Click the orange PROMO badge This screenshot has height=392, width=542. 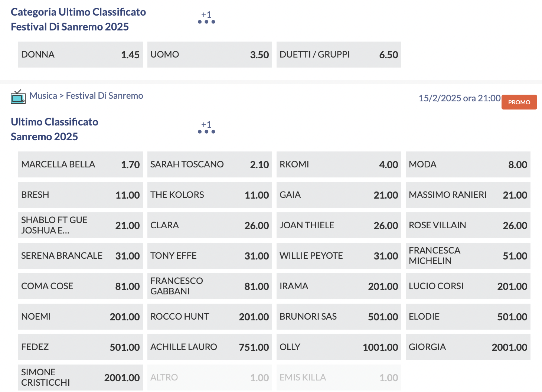519,102
